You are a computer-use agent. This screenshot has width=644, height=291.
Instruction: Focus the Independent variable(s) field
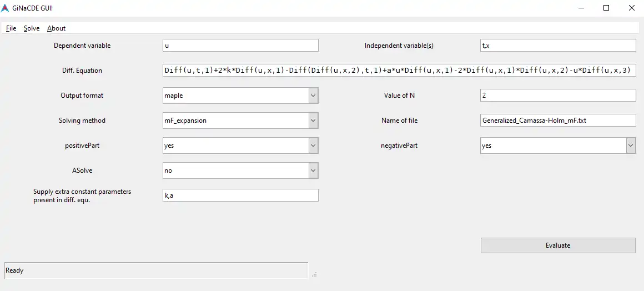tap(557, 46)
